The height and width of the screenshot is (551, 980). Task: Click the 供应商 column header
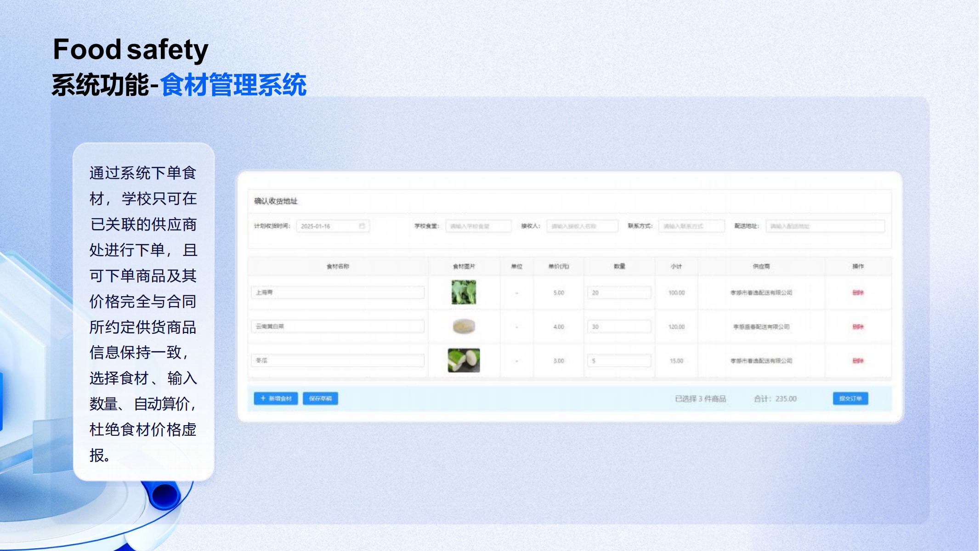(761, 266)
